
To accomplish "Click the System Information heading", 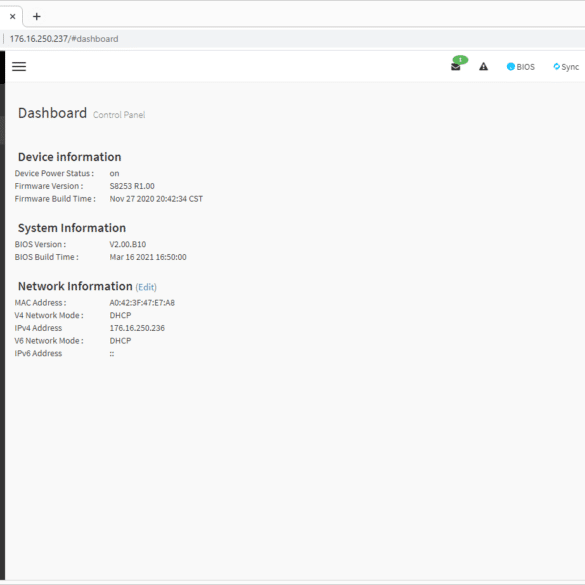I will click(72, 228).
